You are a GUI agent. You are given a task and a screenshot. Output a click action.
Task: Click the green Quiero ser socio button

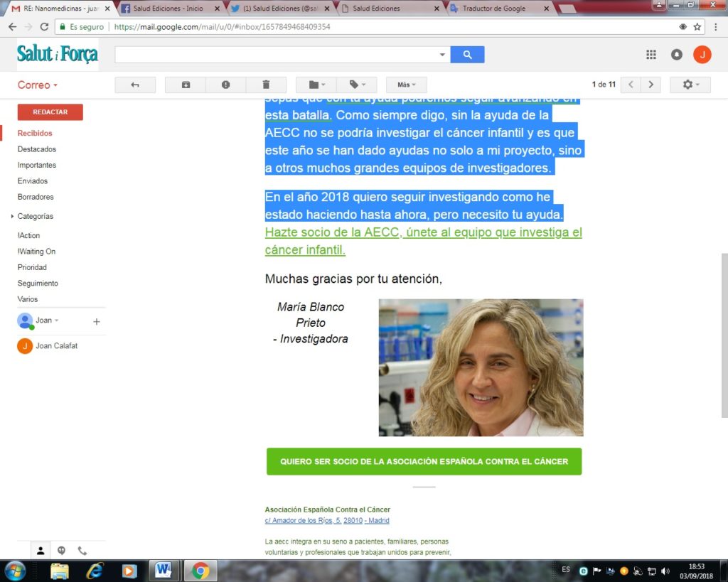pos(424,461)
